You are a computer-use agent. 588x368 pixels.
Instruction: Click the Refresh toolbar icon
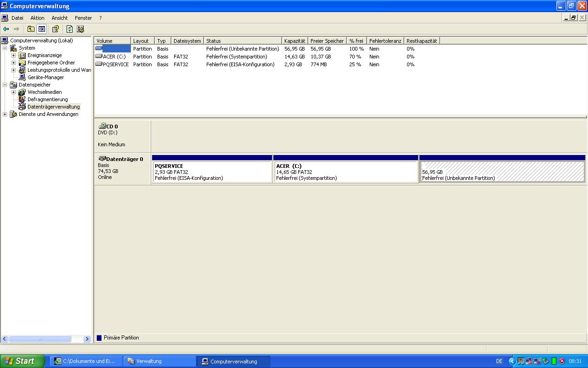pyautogui.click(x=69, y=29)
